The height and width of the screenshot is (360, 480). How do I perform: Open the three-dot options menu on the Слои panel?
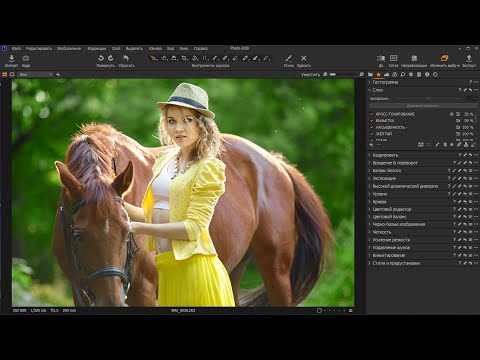[476, 90]
